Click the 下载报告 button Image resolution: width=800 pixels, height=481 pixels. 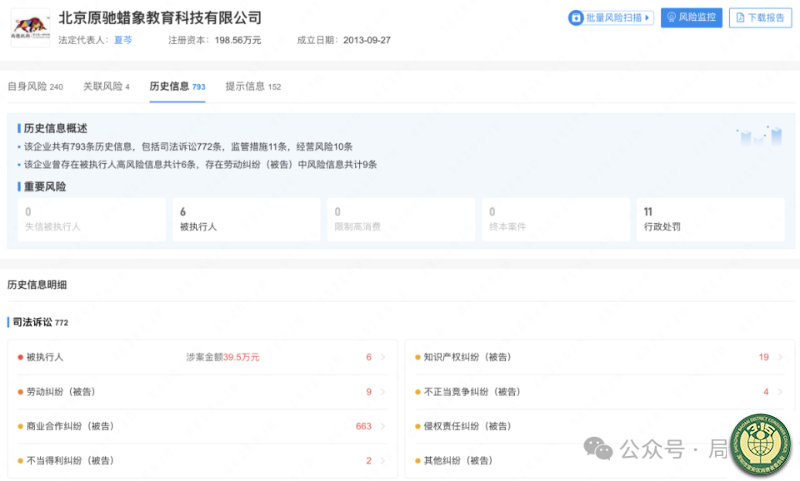click(x=760, y=18)
